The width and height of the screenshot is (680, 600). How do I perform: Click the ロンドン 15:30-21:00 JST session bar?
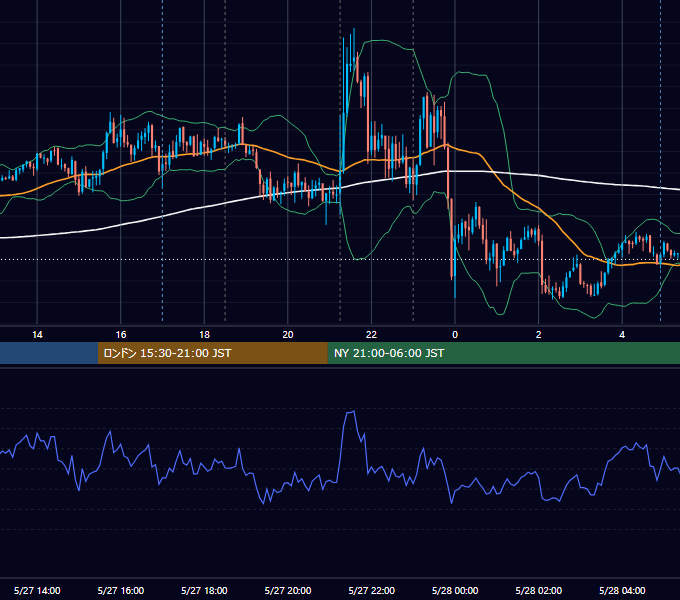212,353
